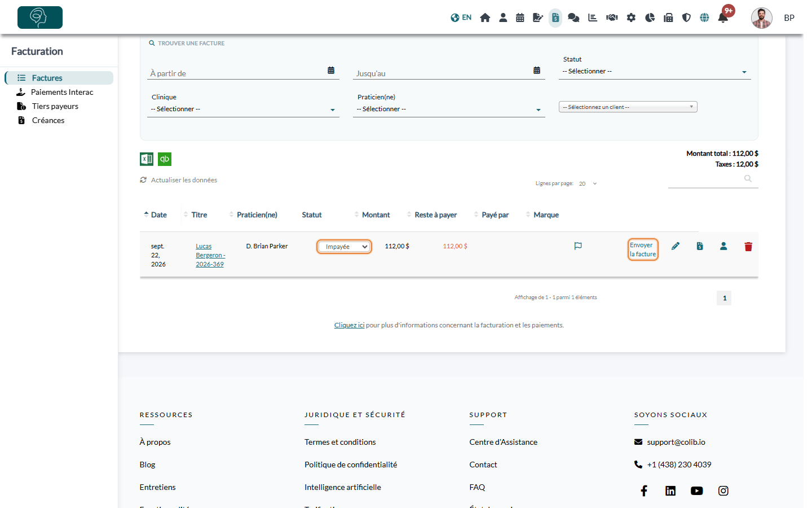The height and width of the screenshot is (508, 812).
Task: Open the chat messages icon
Action: coord(573,17)
